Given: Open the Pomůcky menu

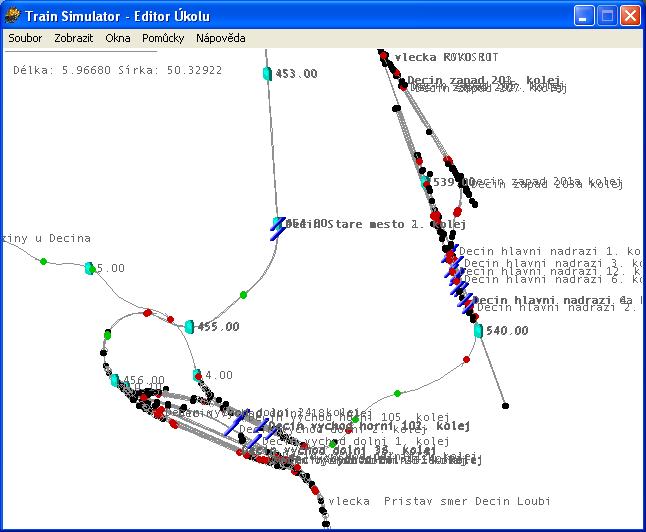Looking at the screenshot, I should tap(163, 38).
